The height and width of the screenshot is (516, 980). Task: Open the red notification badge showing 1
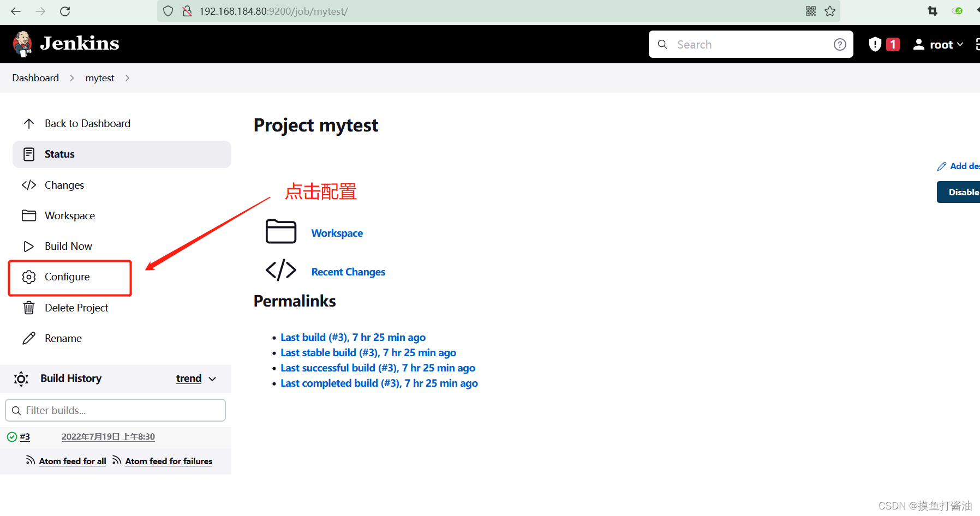pyautogui.click(x=893, y=44)
